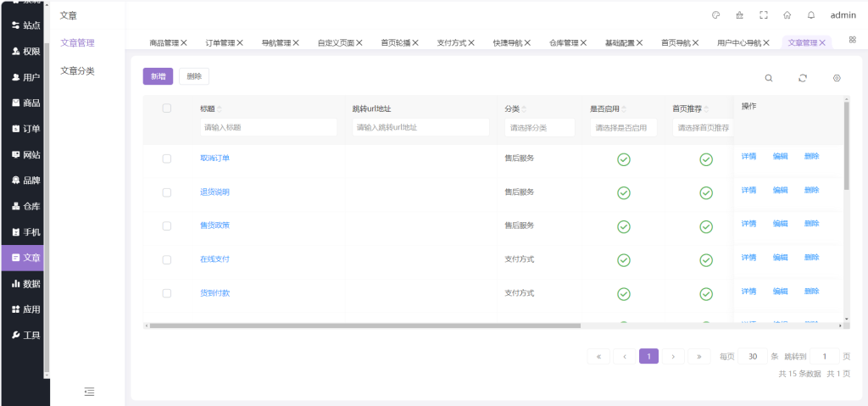868x406 pixels.
Task: Sort by 分类 column arrows
Action: click(524, 108)
